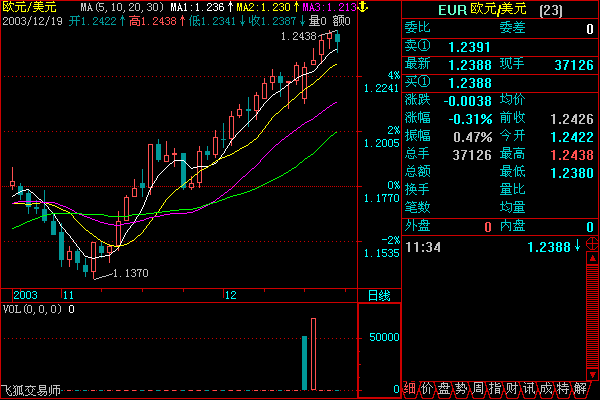Screen dimensions: 600x400
Task: Click the 买① bid price 1.2388
Action: coord(470,83)
